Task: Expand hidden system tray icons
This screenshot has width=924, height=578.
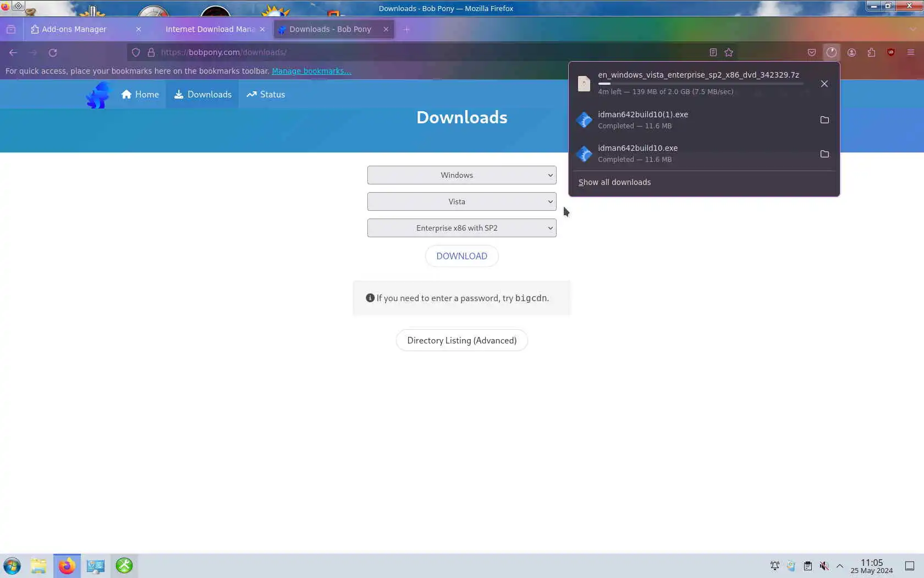Action: pos(840,566)
